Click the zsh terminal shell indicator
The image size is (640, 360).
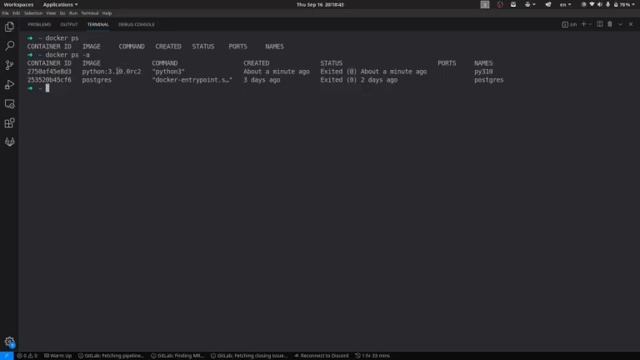pos(569,24)
